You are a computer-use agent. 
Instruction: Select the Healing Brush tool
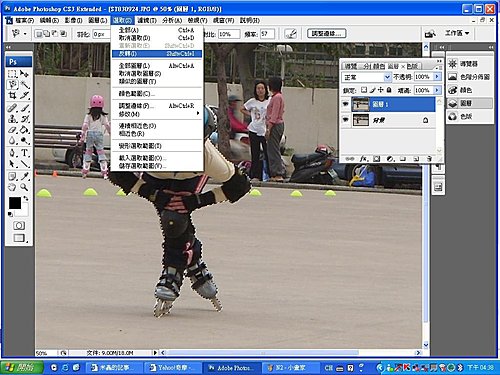pyautogui.click(x=13, y=108)
